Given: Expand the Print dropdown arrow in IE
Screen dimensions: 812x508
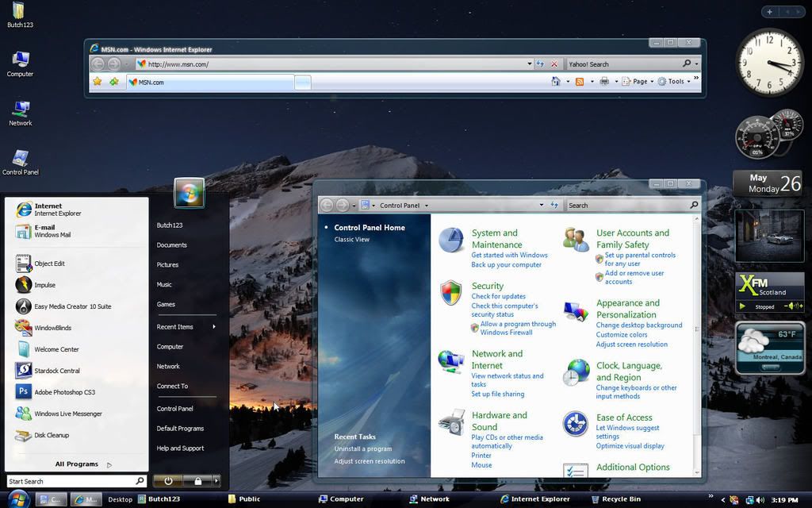Looking at the screenshot, I should click(x=616, y=82).
